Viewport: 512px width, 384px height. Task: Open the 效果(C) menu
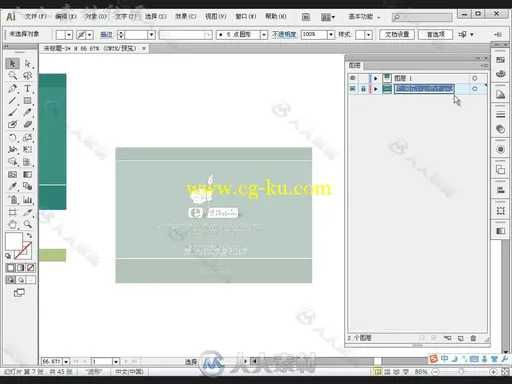185,16
